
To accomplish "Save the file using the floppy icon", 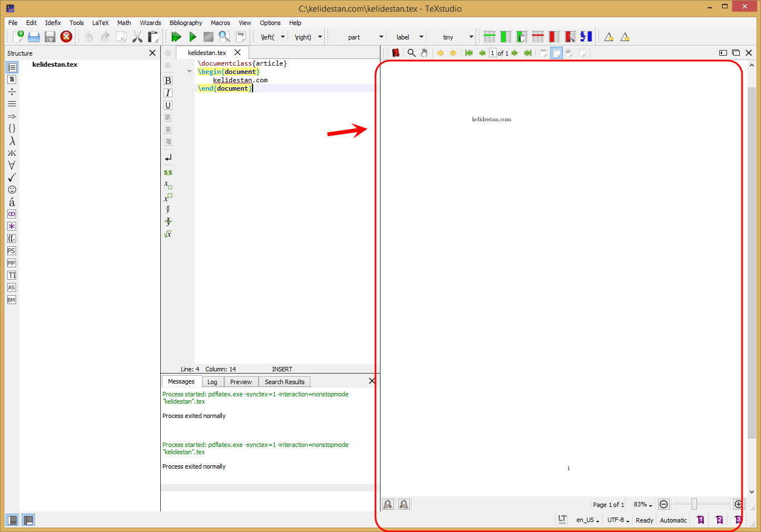I will pos(50,37).
